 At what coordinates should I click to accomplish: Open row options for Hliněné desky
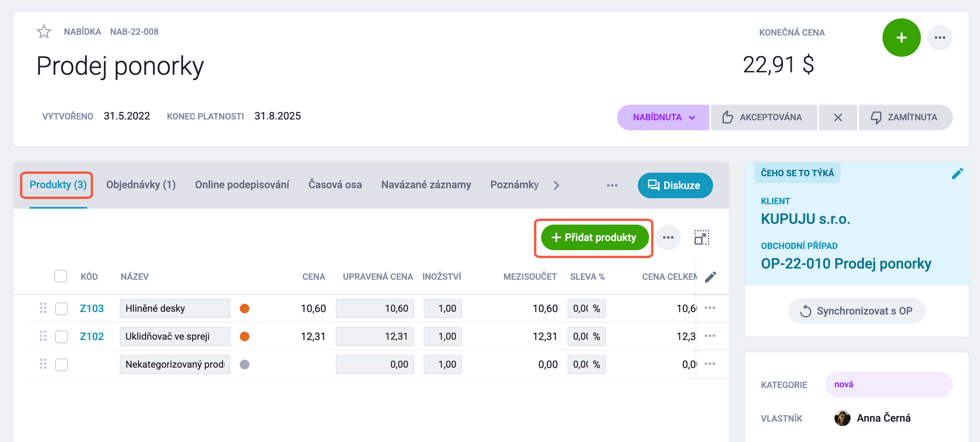coord(710,308)
